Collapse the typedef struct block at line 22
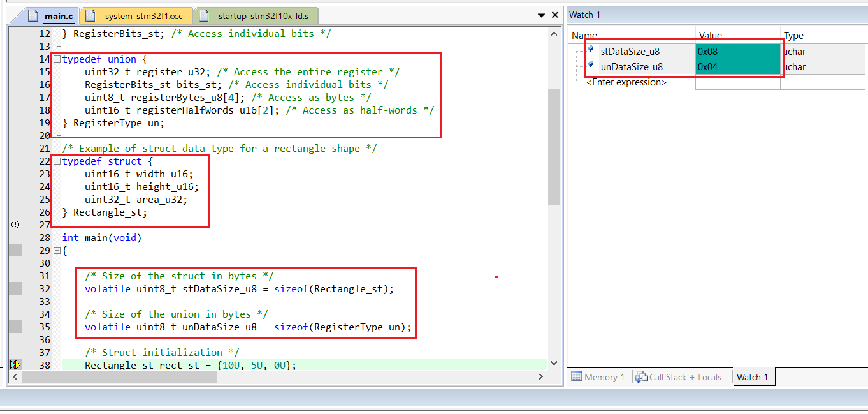The image size is (868, 414). tap(57, 161)
